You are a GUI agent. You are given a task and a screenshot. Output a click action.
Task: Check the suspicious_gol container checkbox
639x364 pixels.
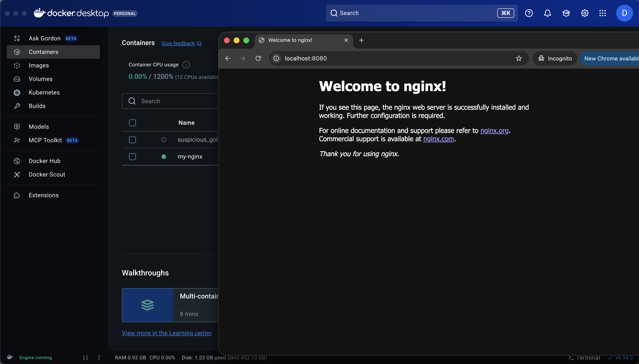click(132, 140)
